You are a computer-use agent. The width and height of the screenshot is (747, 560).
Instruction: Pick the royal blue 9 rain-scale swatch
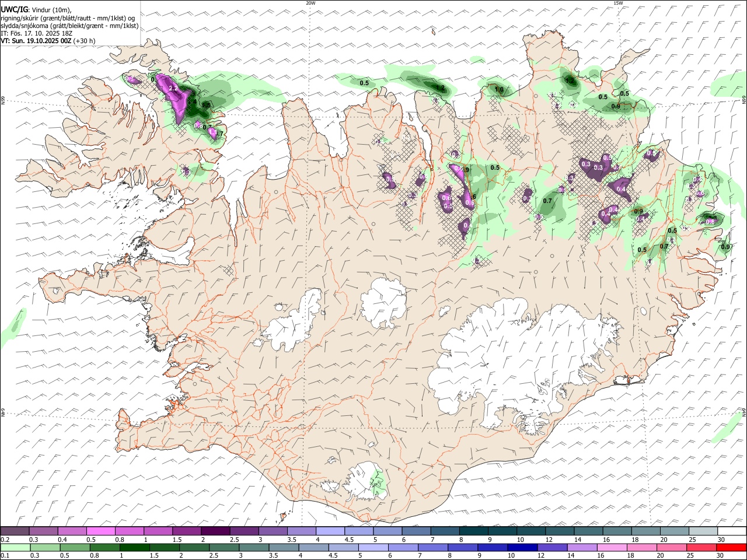pos(492,547)
